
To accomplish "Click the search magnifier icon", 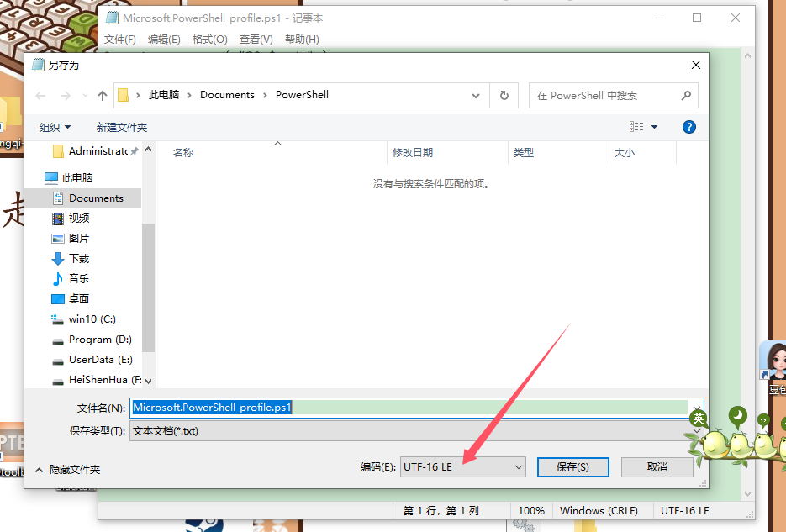I will [x=685, y=96].
